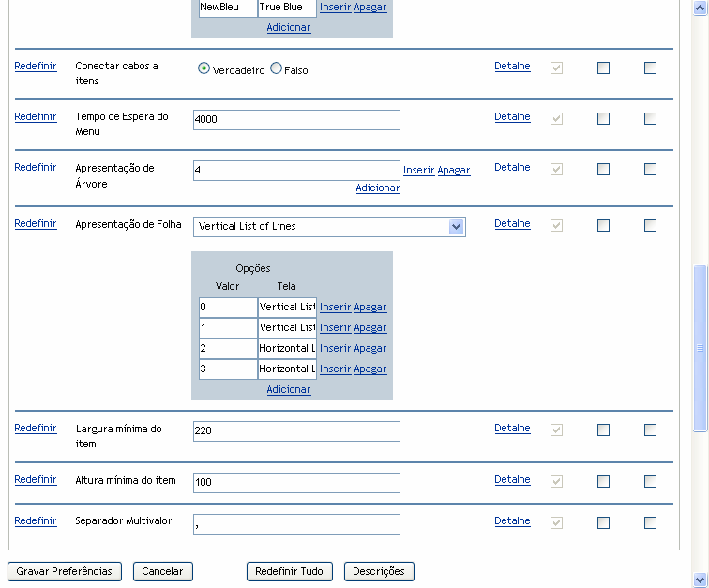This screenshot has width=709, height=588.
Task: Click Gravar Preferências button
Action: click(x=65, y=571)
